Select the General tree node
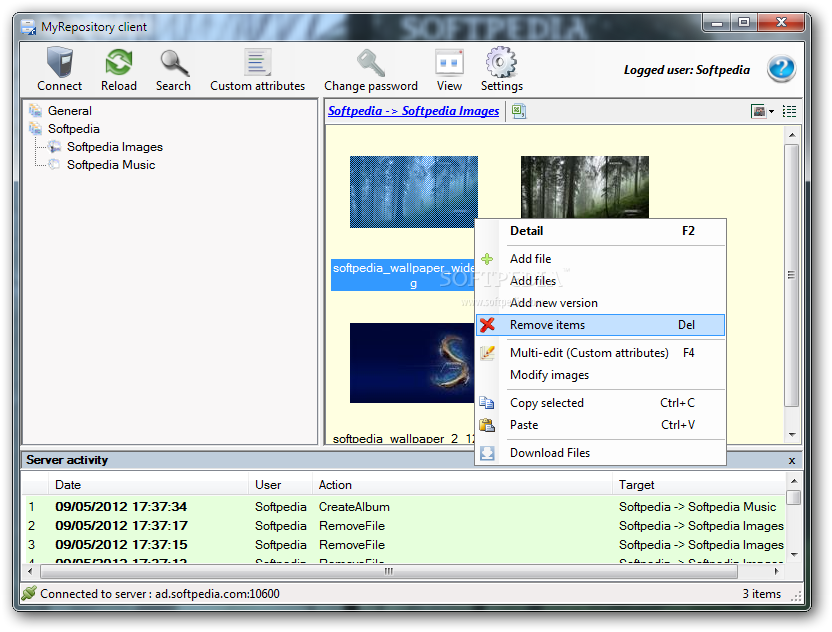 point(70,110)
